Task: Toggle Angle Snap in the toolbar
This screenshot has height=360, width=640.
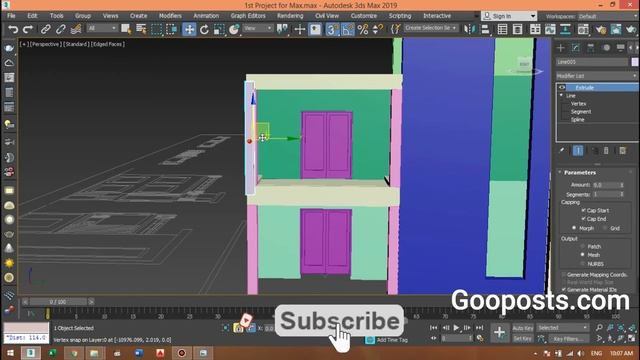Action: pos(347,29)
